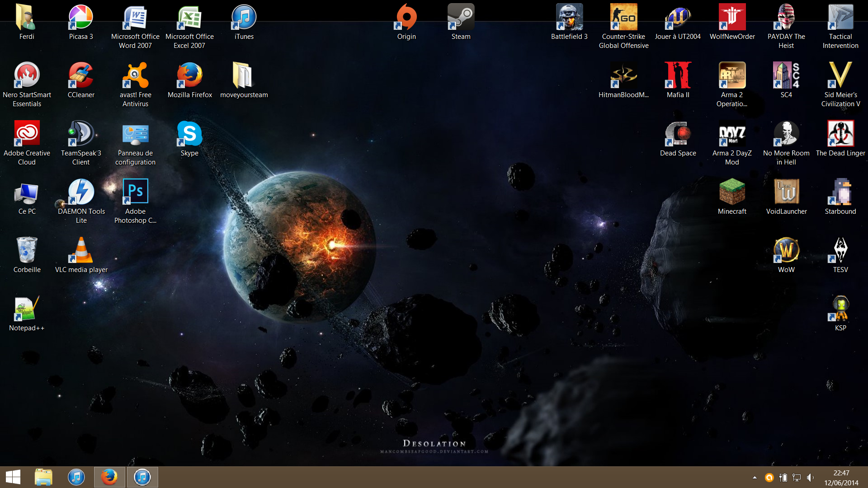The image size is (868, 488).
Task: Select the Adobe Photoshop shortcut icon
Action: [x=135, y=192]
